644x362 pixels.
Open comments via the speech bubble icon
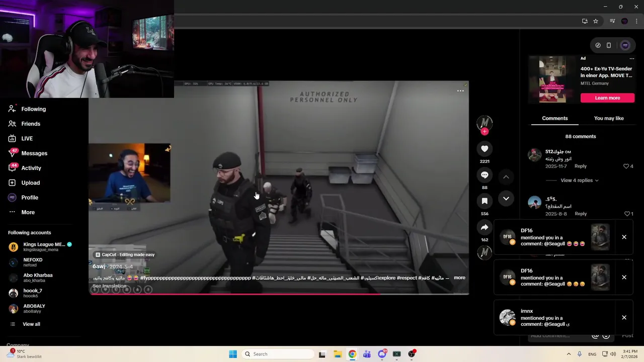tap(485, 175)
